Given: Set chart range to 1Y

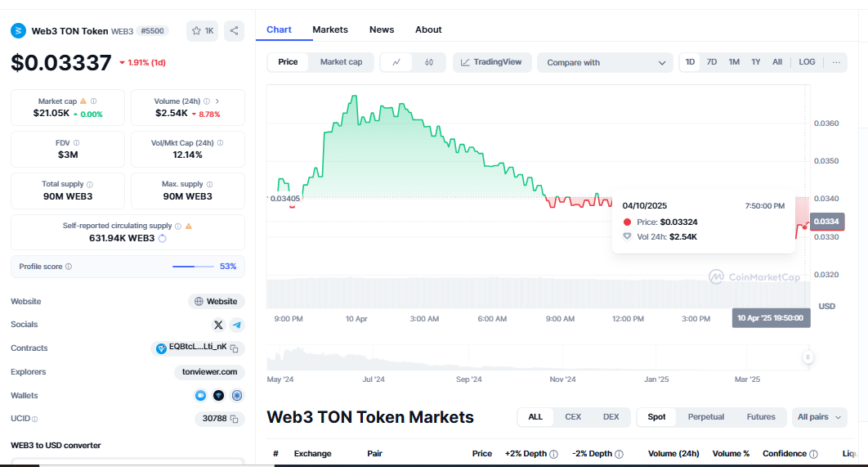Looking at the screenshot, I should pyautogui.click(x=756, y=62).
